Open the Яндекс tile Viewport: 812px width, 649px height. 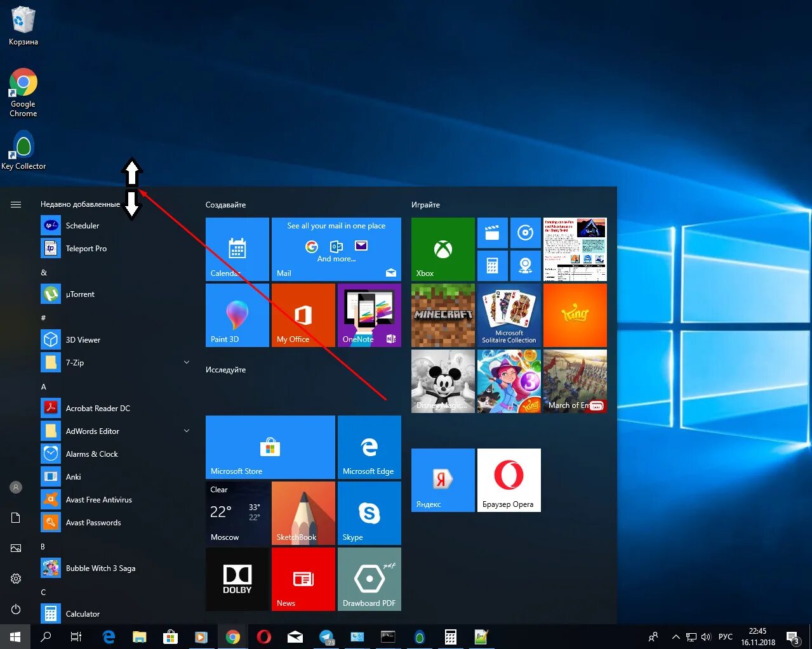443,480
